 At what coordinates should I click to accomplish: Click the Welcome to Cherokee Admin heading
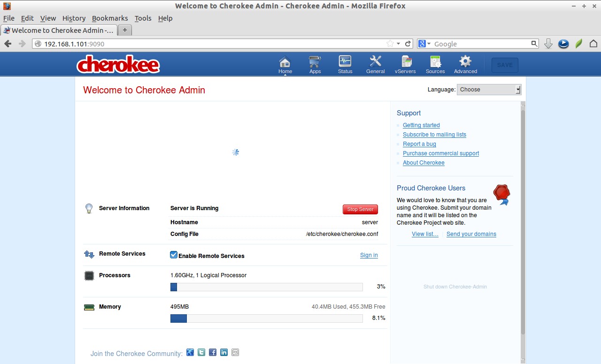coord(144,90)
